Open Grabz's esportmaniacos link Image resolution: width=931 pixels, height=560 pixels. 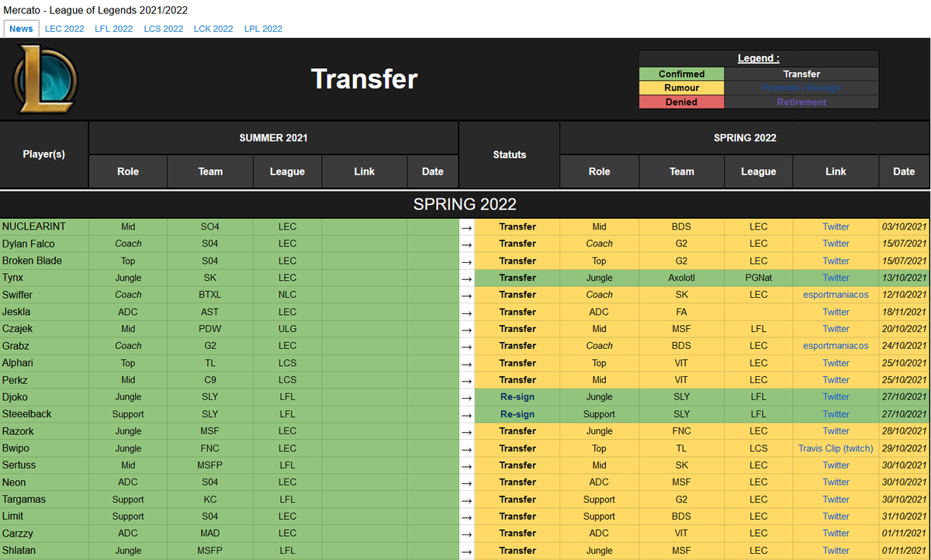[836, 346]
